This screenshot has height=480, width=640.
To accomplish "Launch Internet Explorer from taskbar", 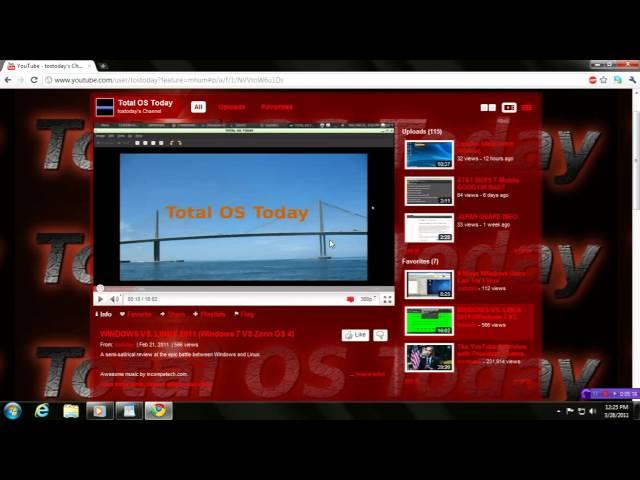I will pos(42,411).
